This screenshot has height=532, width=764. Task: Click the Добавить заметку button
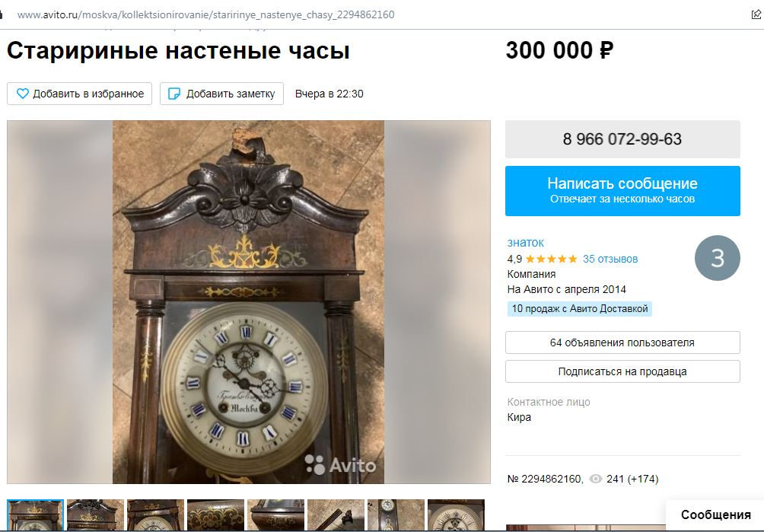tap(221, 94)
